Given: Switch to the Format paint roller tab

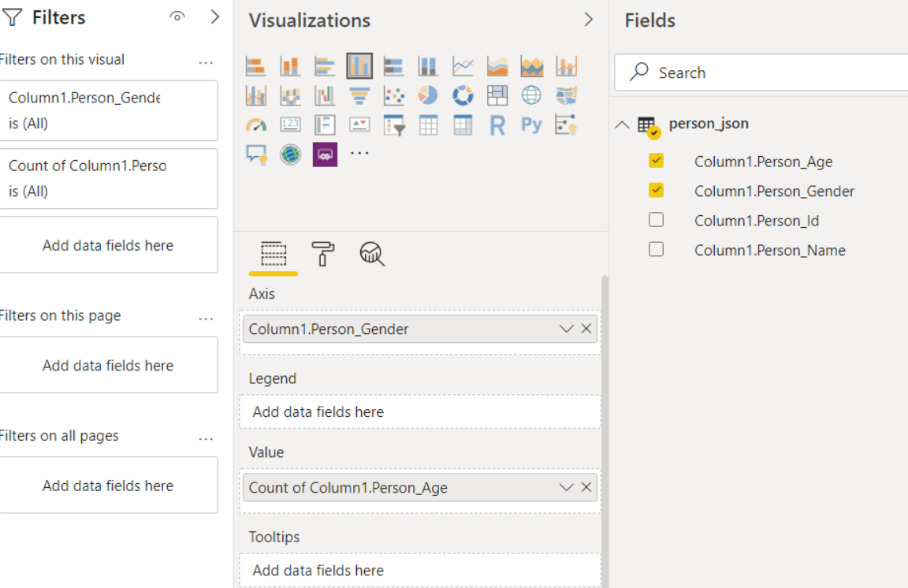Looking at the screenshot, I should click(322, 255).
